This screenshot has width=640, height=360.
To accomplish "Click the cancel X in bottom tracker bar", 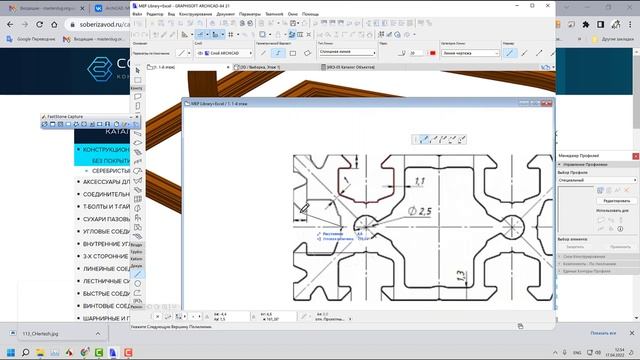I will (x=158, y=316).
